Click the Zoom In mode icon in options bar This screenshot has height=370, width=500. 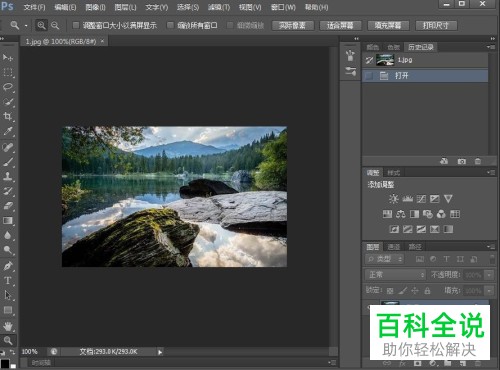click(x=41, y=25)
